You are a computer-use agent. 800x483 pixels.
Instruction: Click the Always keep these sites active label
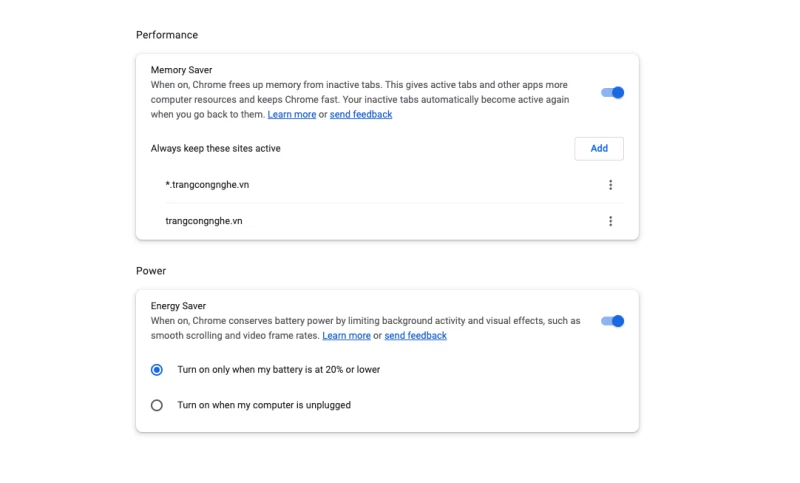[x=215, y=149]
